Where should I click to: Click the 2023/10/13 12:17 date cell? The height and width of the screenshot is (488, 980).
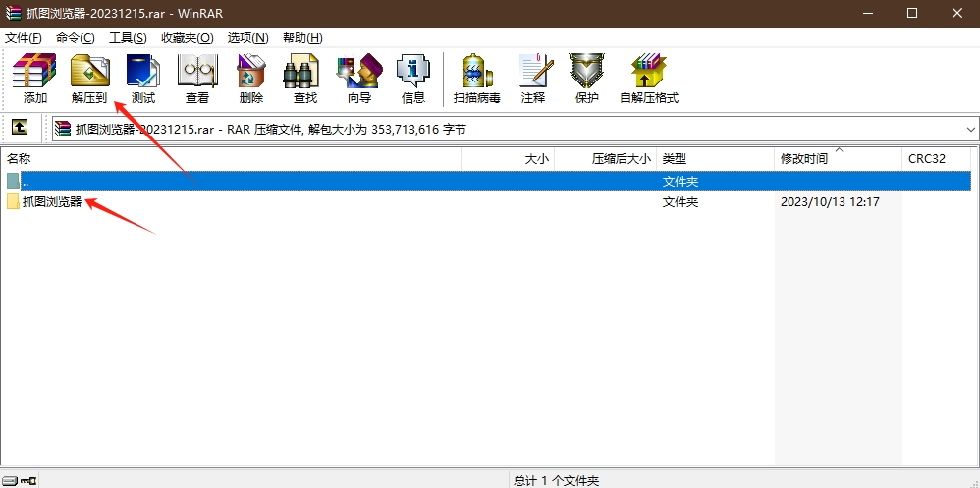click(x=830, y=202)
